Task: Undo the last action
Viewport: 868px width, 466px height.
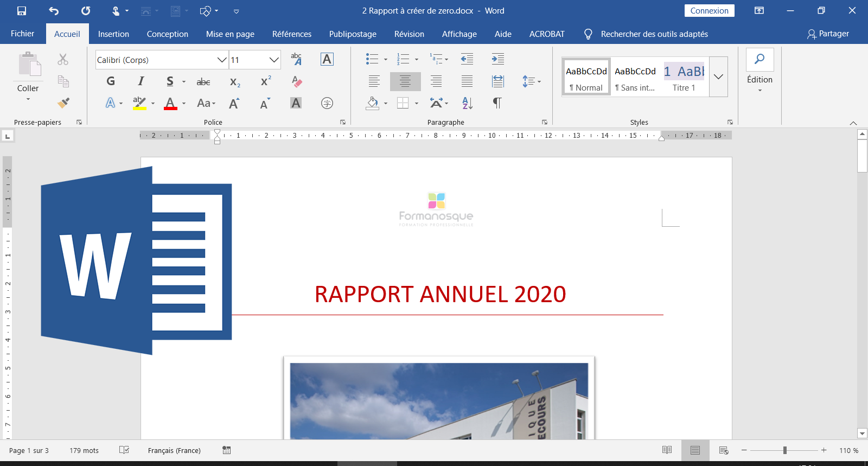Action: (x=54, y=11)
